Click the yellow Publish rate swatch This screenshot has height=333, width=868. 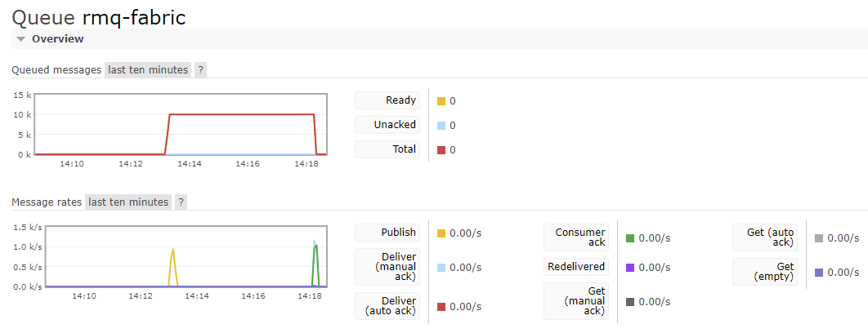[441, 233]
